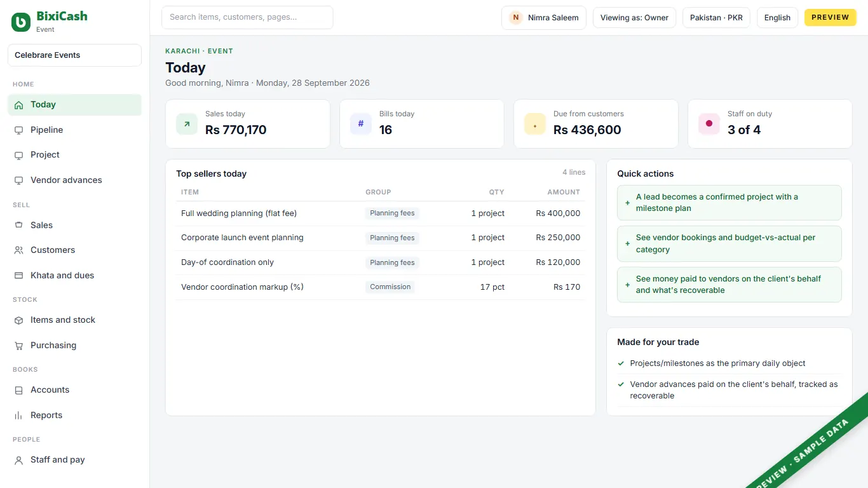Open the Reports section
This screenshot has height=488, width=868.
pyautogui.click(x=74, y=416)
